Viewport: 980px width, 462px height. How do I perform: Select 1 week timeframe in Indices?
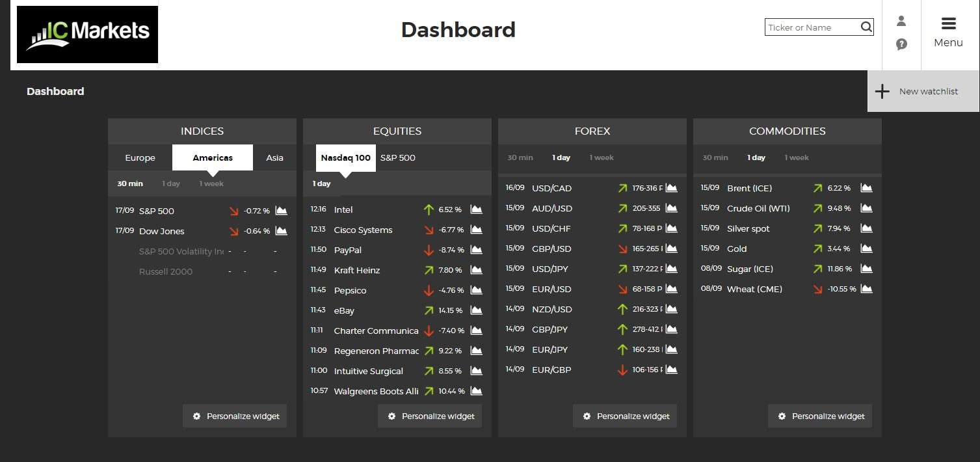211,183
